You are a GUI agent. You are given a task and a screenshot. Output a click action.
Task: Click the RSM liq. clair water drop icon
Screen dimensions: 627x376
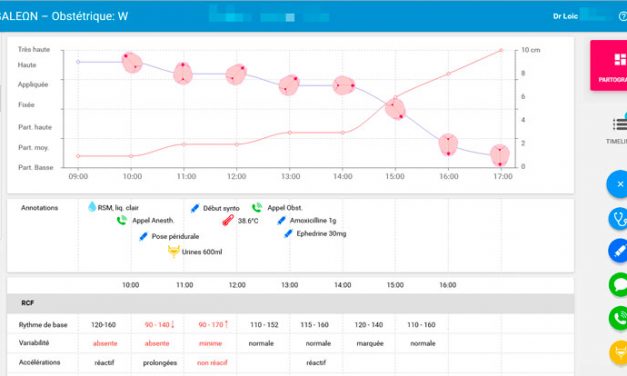pos(92,207)
